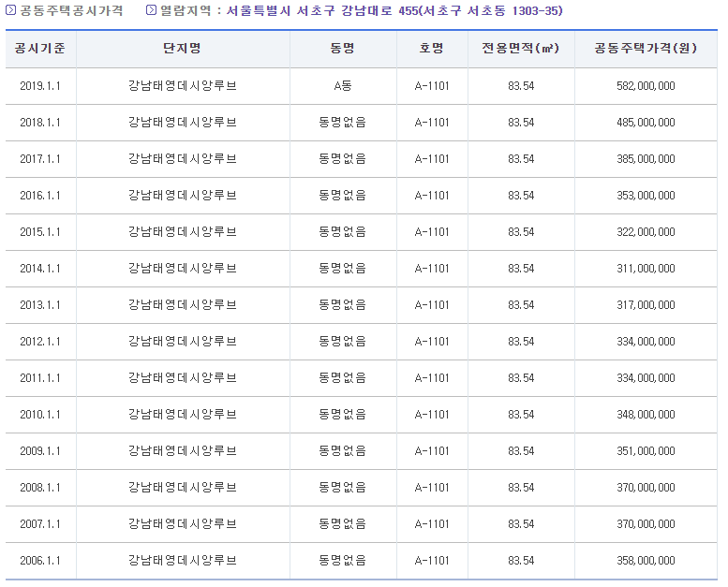Click 동명없음 in the 2010.1.1 row

[x=343, y=415]
